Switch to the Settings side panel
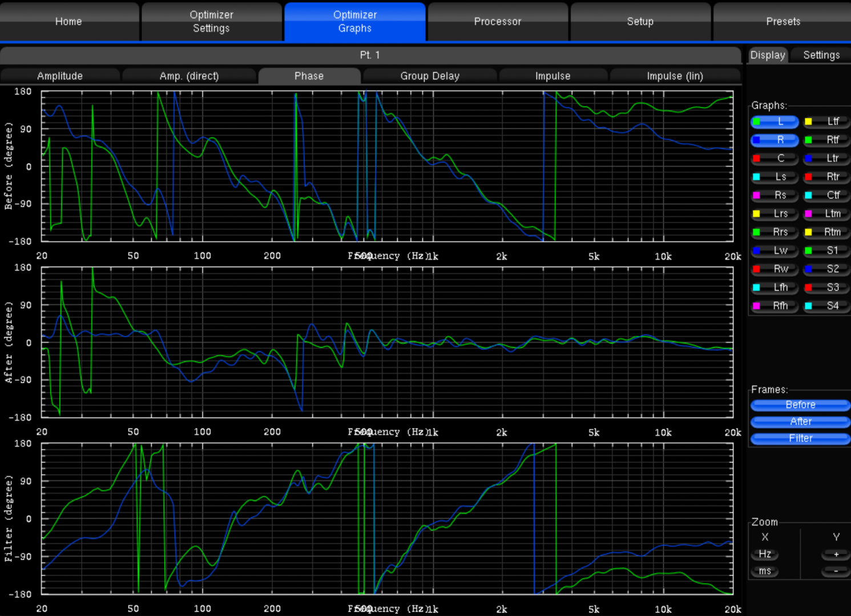The width and height of the screenshot is (851, 616). pos(821,55)
